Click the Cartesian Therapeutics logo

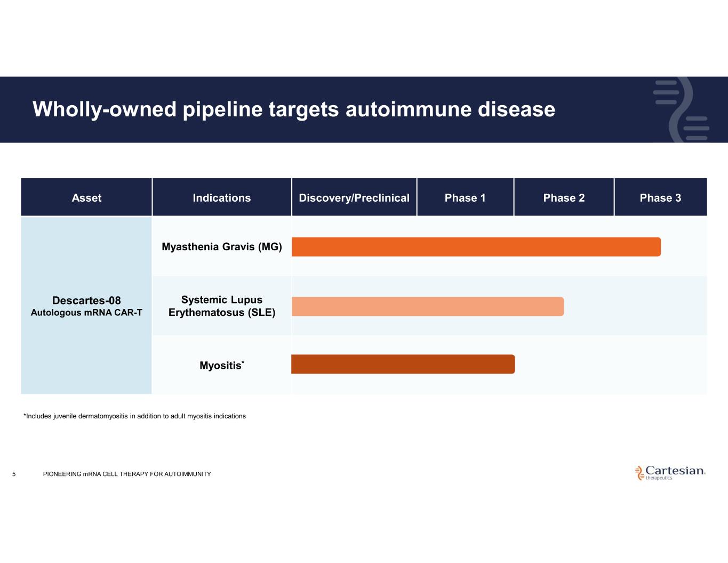tap(670, 472)
